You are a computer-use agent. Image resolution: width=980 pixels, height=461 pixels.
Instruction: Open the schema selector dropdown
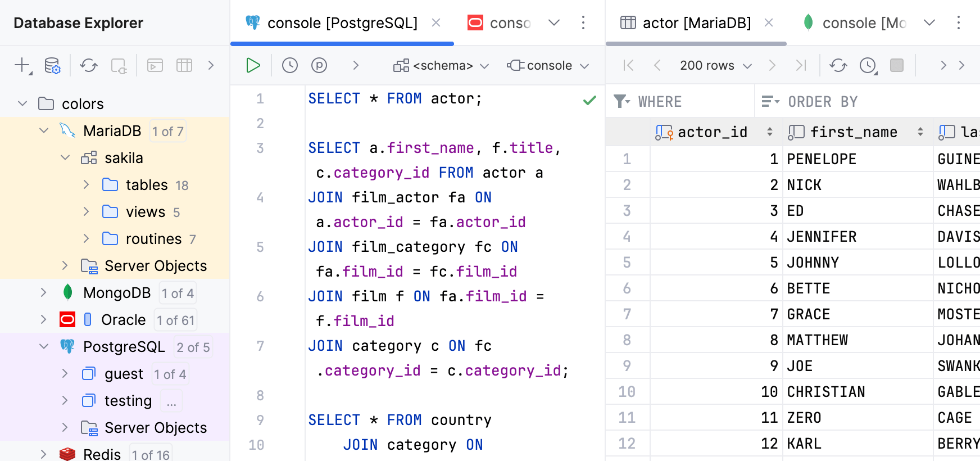tap(441, 66)
